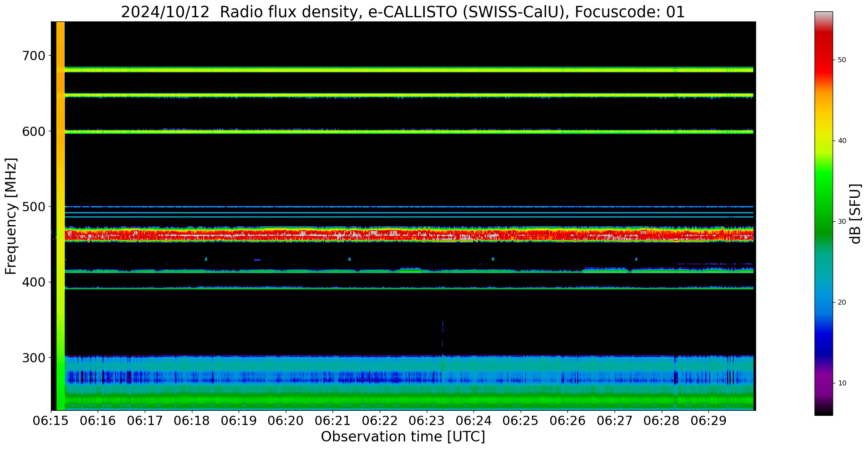Click the 06:22 time tick label
The height and width of the screenshot is (449, 868).
[x=380, y=420]
